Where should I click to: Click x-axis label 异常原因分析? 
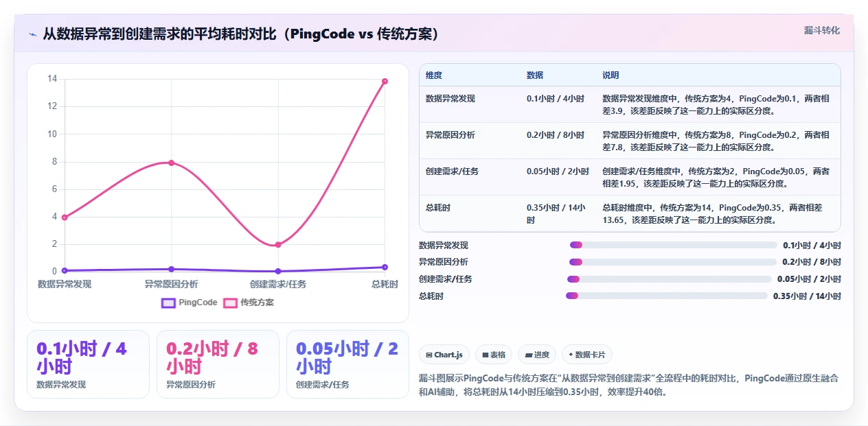point(171,284)
